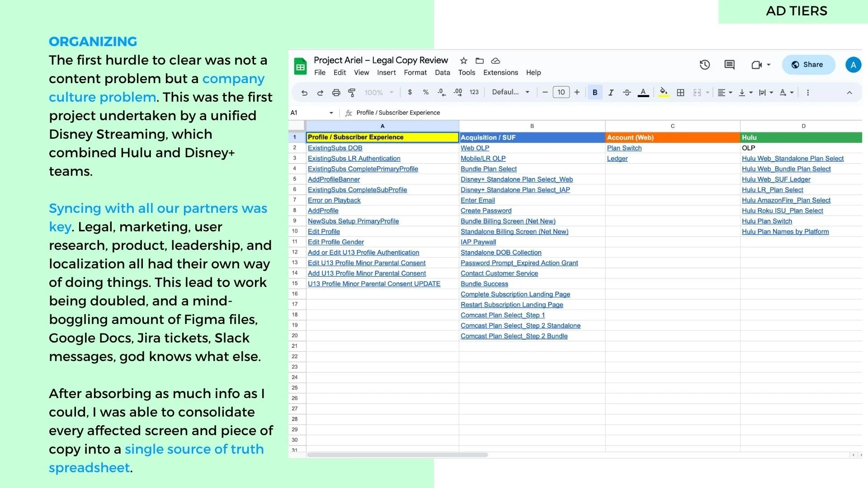Open the File menu

tap(320, 73)
